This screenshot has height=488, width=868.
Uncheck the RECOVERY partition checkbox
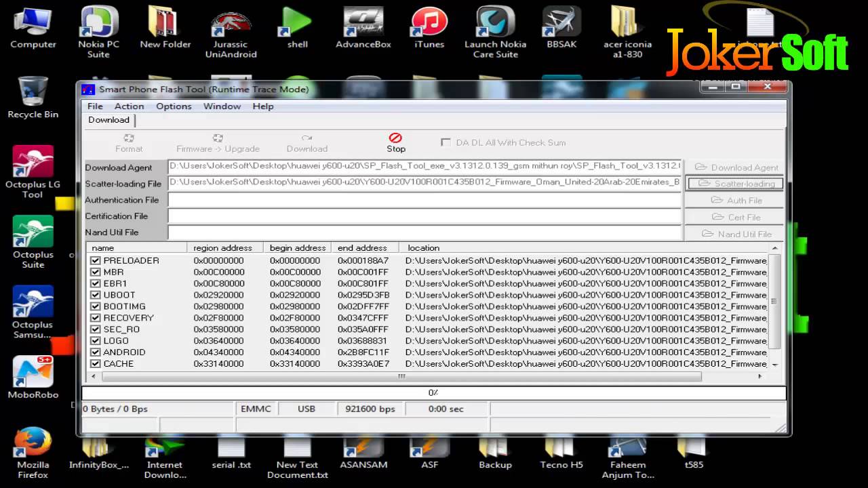(96, 317)
